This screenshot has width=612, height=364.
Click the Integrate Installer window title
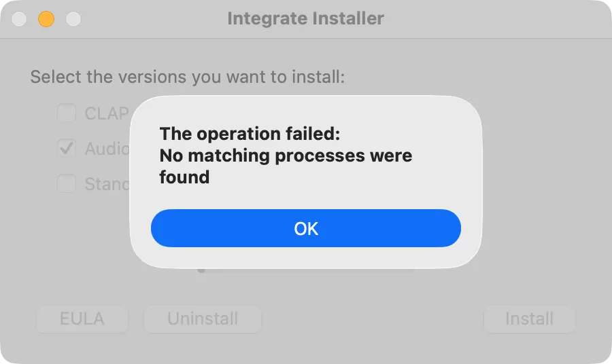coord(305,18)
